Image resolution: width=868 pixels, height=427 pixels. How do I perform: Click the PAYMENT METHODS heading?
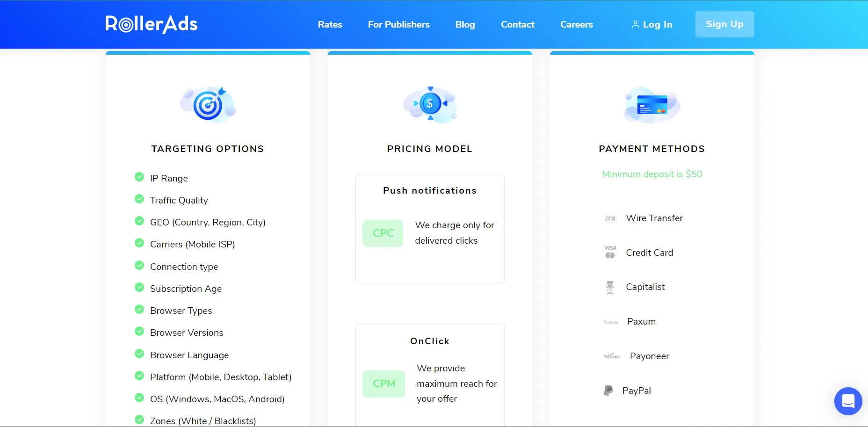point(652,149)
